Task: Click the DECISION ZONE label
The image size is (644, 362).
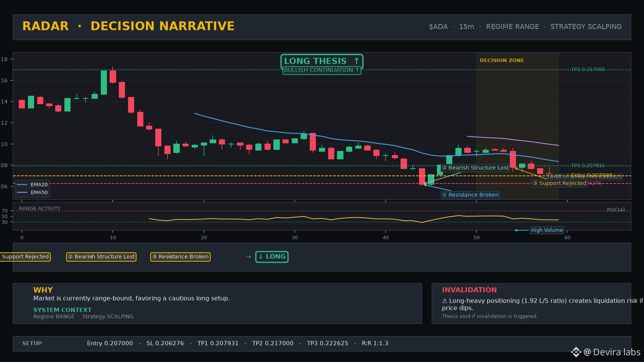Action: [x=502, y=61]
